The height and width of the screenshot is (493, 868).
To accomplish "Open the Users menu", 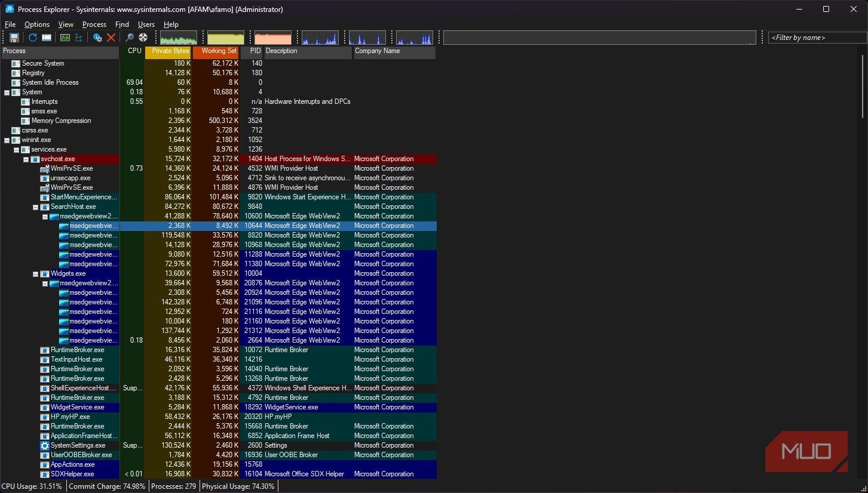I will (146, 24).
